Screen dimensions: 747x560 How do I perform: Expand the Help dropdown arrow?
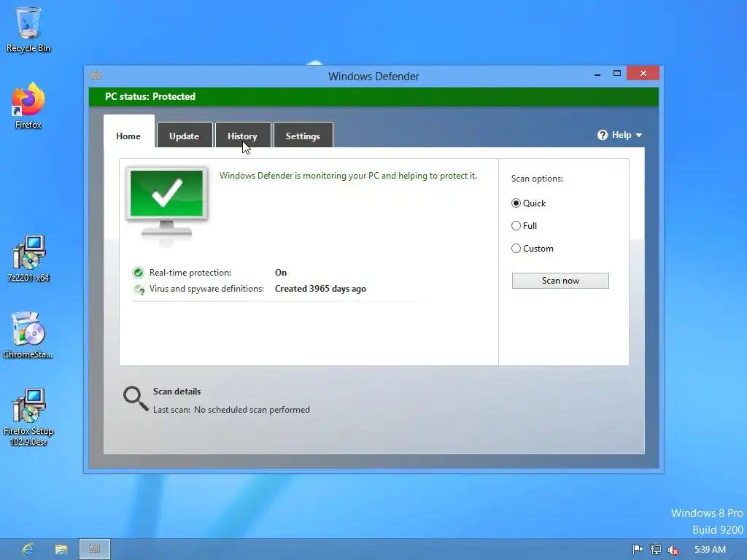639,135
